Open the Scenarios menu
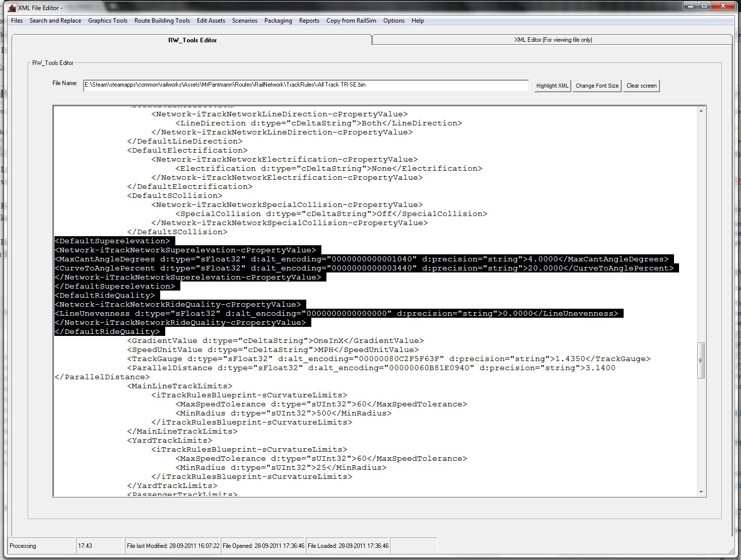 tap(245, 21)
